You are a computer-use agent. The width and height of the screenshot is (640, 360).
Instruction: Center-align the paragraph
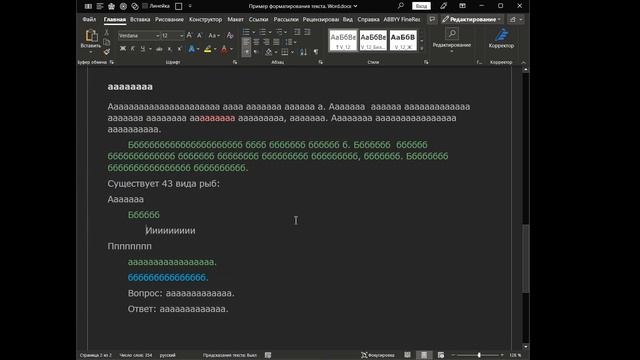pyautogui.click(x=256, y=42)
